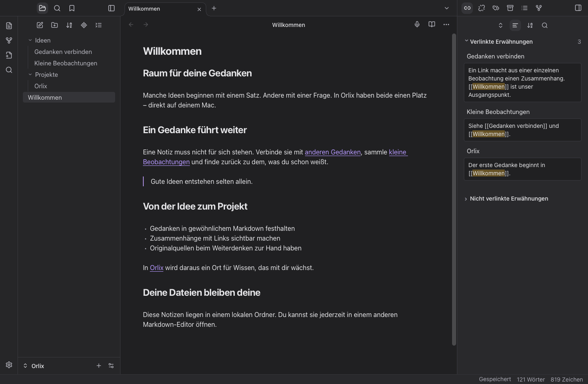Open the archive box tab in the right sidebar
588x384 pixels.
(510, 8)
